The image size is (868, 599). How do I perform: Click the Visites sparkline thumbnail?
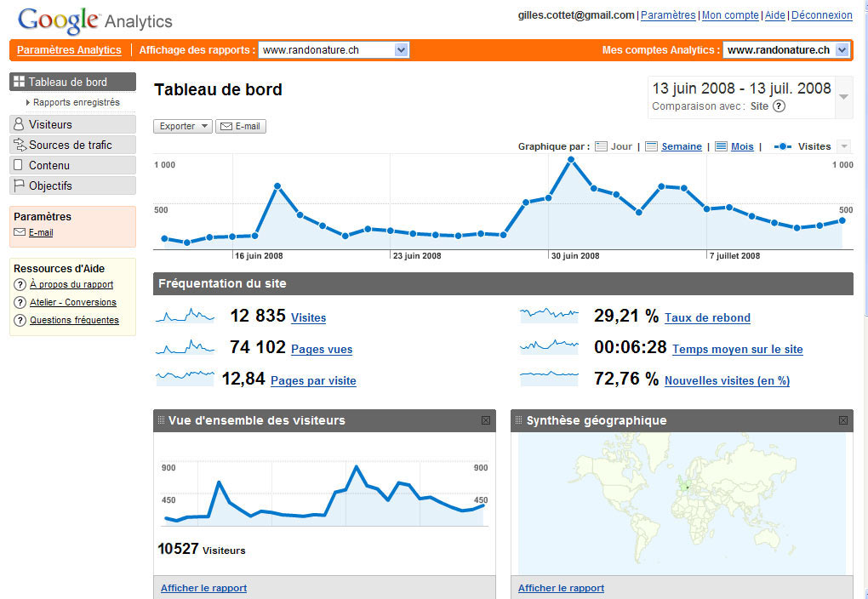(186, 317)
